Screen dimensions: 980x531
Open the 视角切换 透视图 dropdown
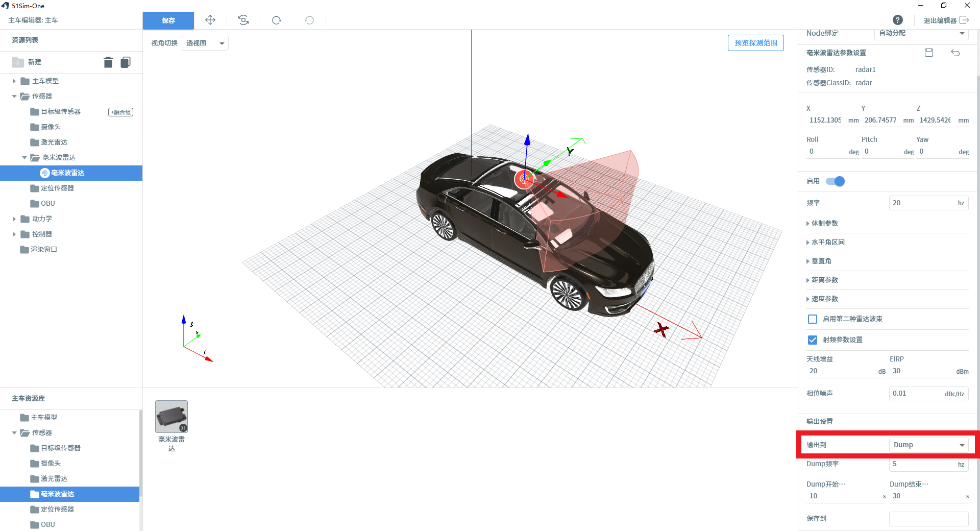click(x=205, y=43)
